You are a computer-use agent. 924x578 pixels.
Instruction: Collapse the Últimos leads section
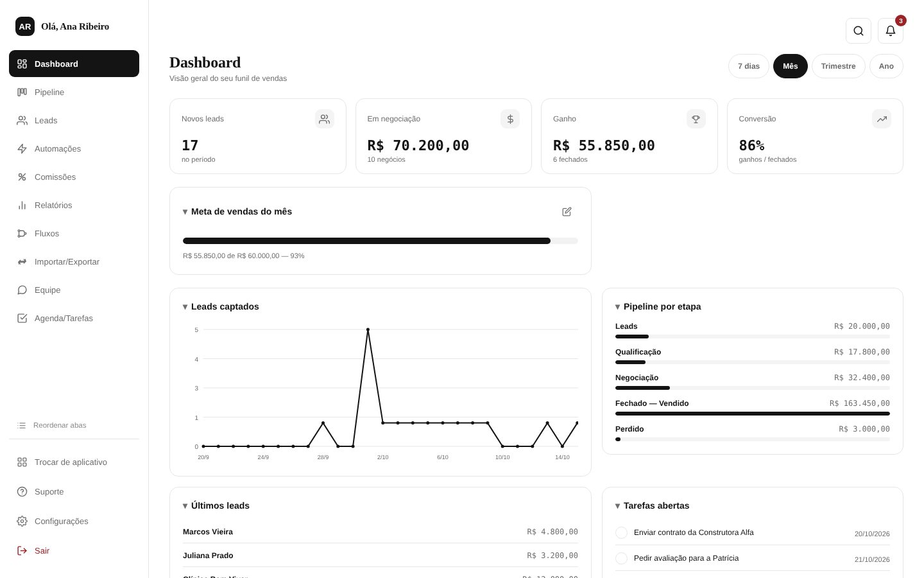[x=185, y=506]
